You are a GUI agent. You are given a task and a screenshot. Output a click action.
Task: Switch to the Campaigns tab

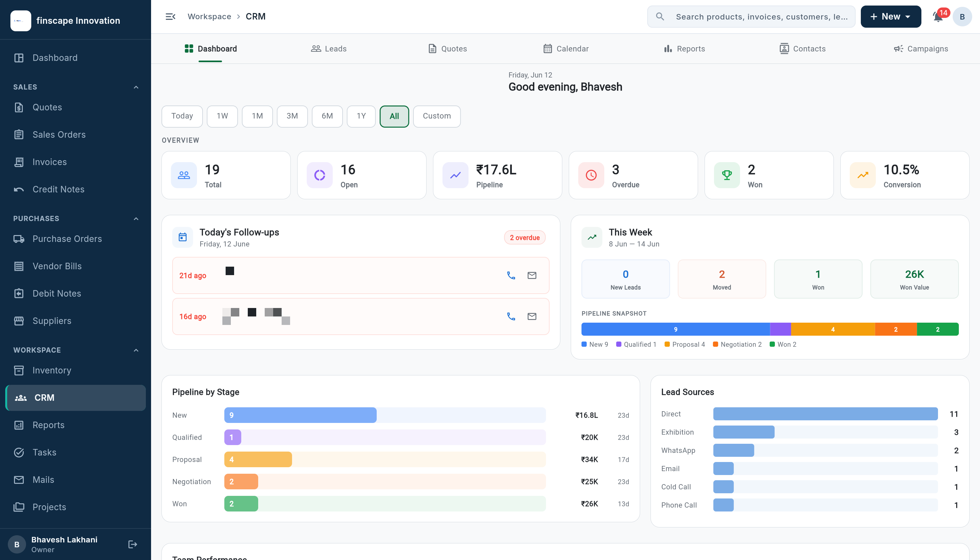tap(921, 49)
